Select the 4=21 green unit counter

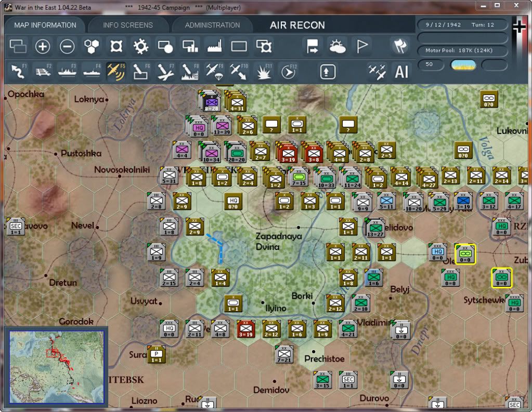[x=348, y=329]
